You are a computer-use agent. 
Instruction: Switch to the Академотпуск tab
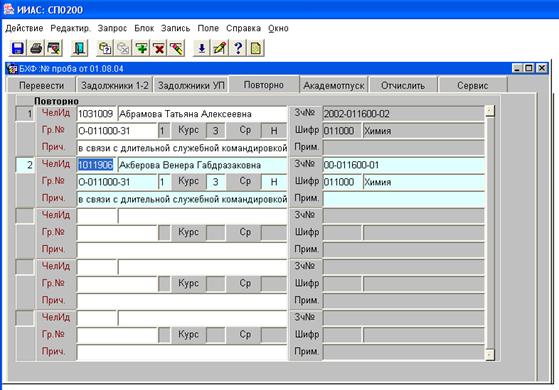[334, 86]
